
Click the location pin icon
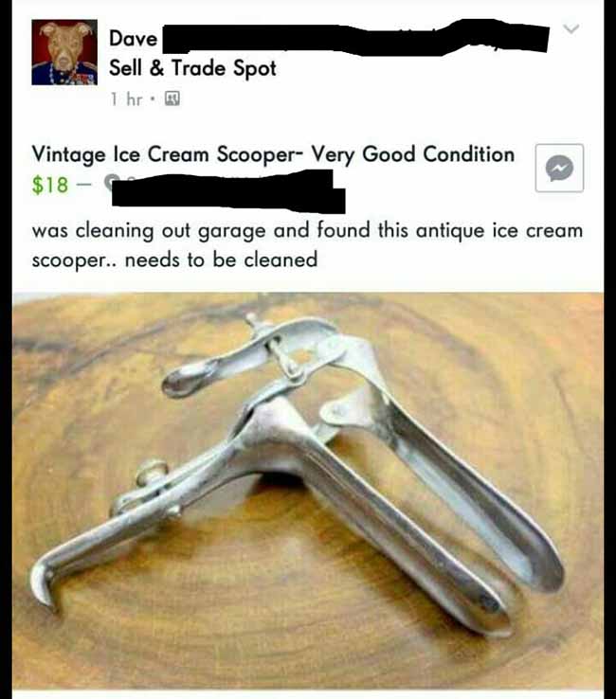click(110, 183)
